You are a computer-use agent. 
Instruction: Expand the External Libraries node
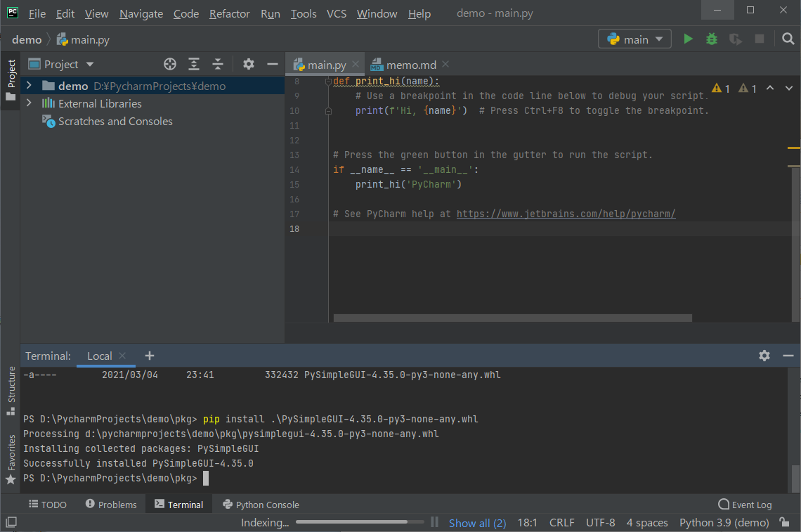[29, 103]
